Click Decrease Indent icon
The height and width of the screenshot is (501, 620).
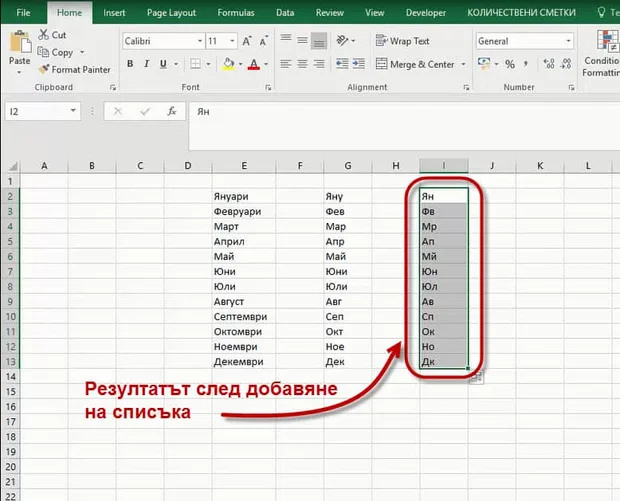pyautogui.click(x=342, y=64)
